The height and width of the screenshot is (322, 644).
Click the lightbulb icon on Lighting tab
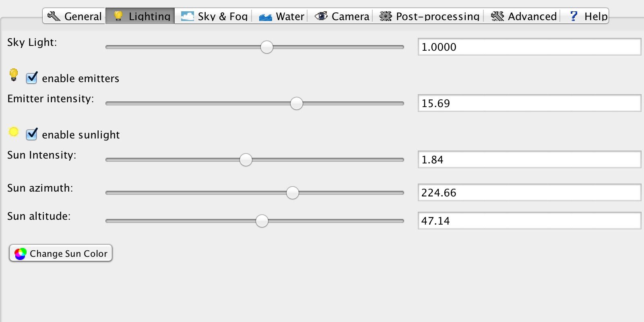point(118,16)
